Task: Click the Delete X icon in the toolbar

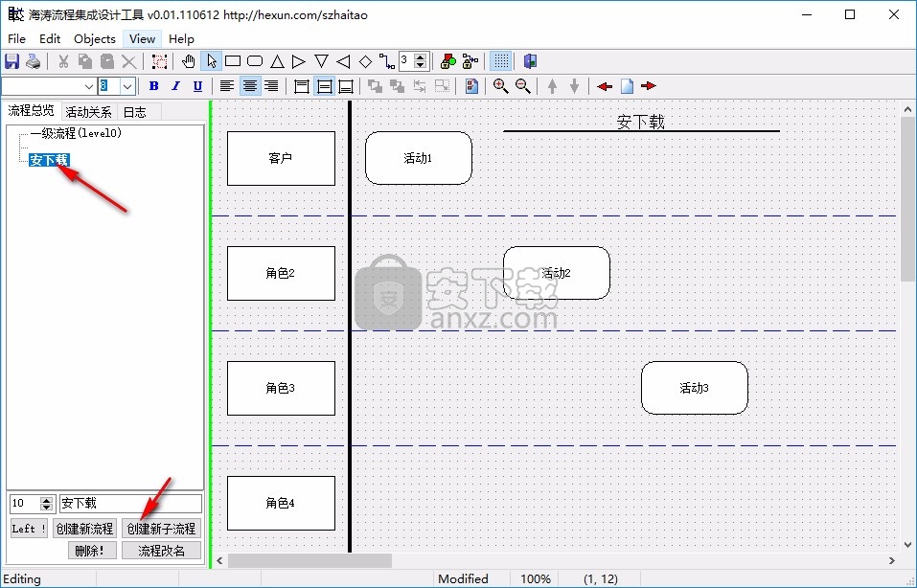Action: (129, 61)
